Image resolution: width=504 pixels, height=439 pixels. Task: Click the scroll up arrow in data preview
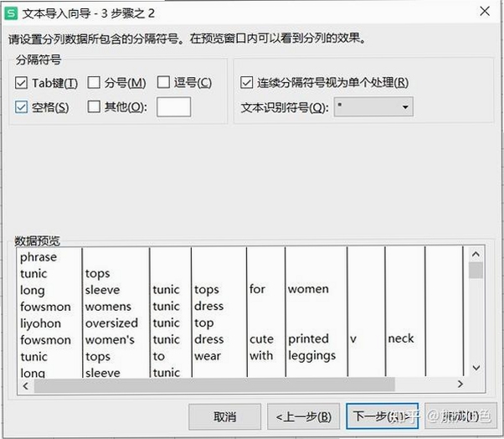coord(476,255)
